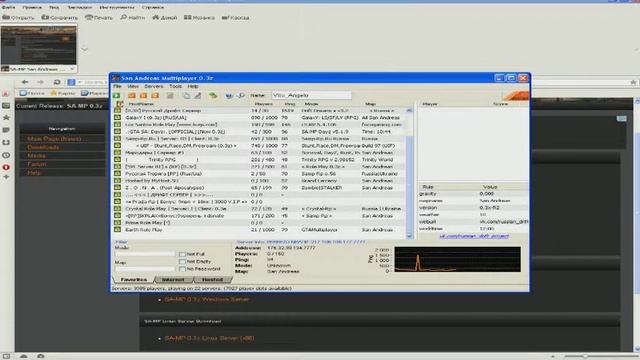This screenshot has height=360, width=640.
Task: Switch to the Favorites tab
Action: point(133,280)
